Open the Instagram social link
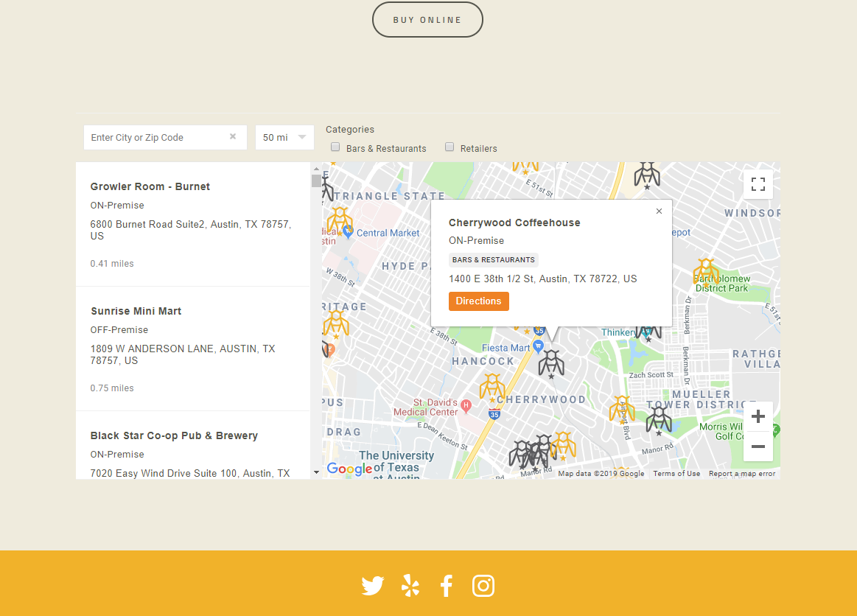Image resolution: width=857 pixels, height=616 pixels. click(x=483, y=585)
